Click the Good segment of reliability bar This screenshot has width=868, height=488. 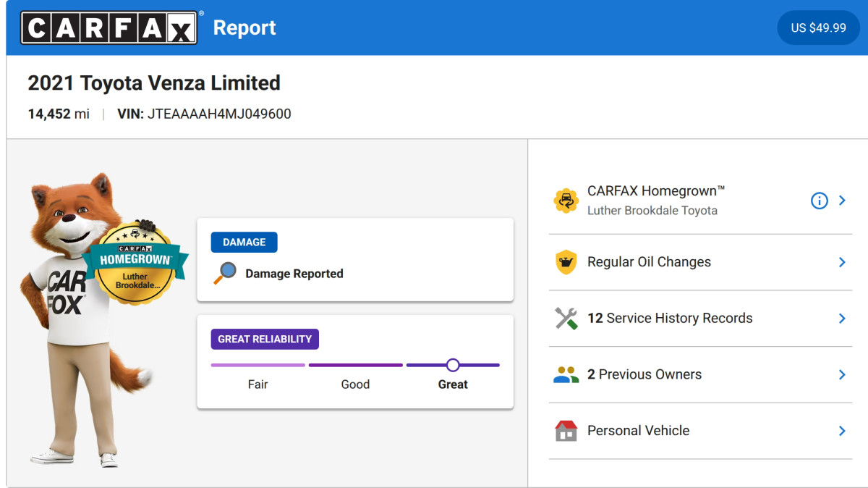(355, 365)
